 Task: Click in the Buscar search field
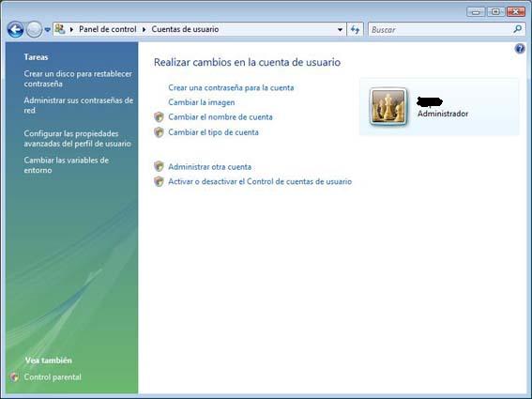(441, 29)
